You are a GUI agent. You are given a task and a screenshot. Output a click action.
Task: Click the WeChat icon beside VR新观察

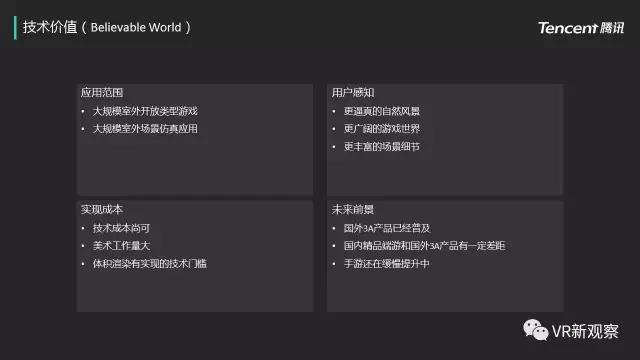coord(536,330)
